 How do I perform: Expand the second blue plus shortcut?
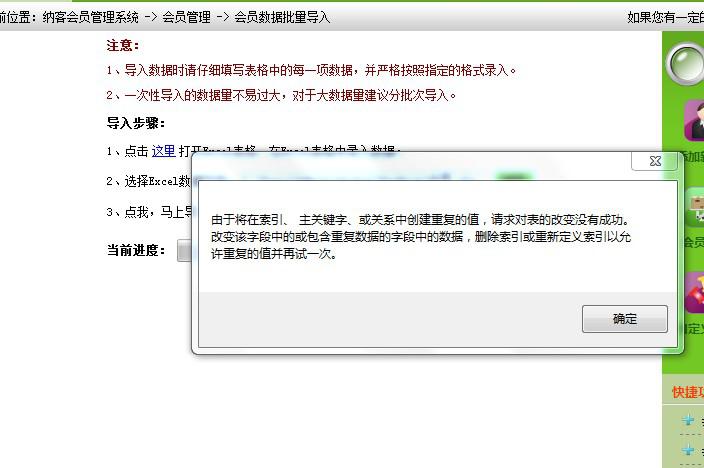(x=688, y=450)
